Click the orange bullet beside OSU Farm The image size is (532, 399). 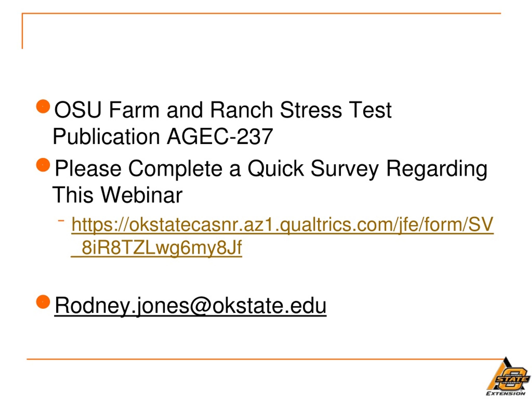(43, 106)
